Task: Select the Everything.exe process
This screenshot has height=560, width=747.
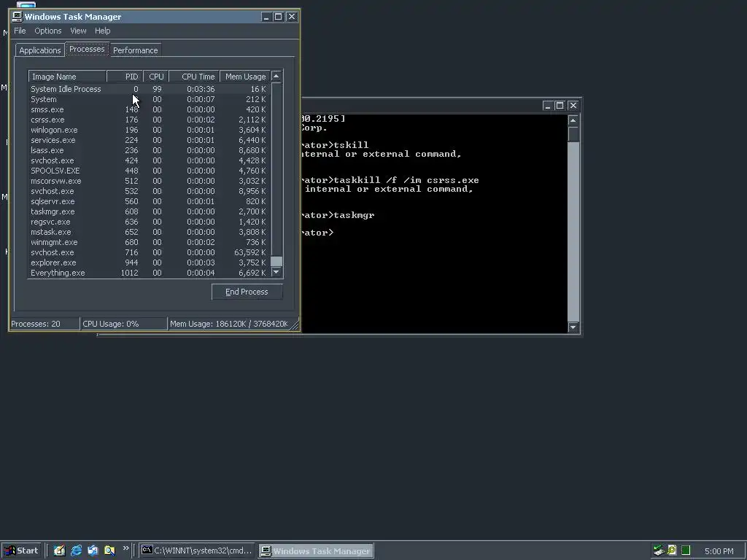Action: [x=149, y=273]
